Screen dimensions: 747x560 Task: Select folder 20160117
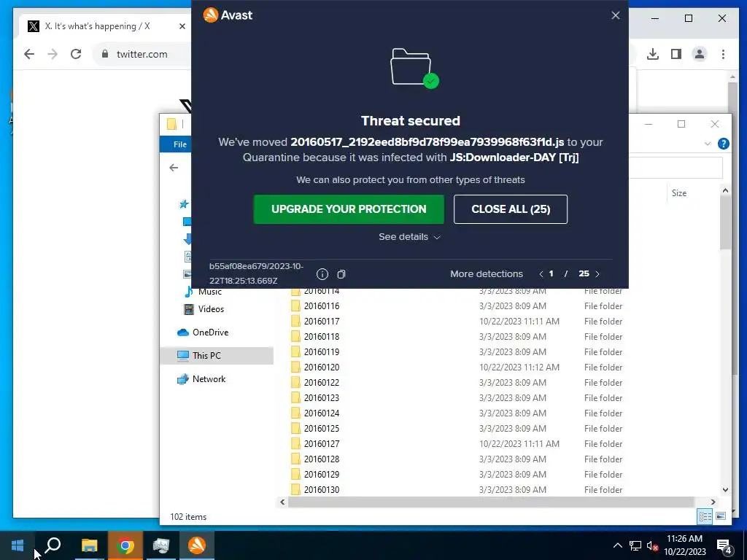click(x=457, y=322)
